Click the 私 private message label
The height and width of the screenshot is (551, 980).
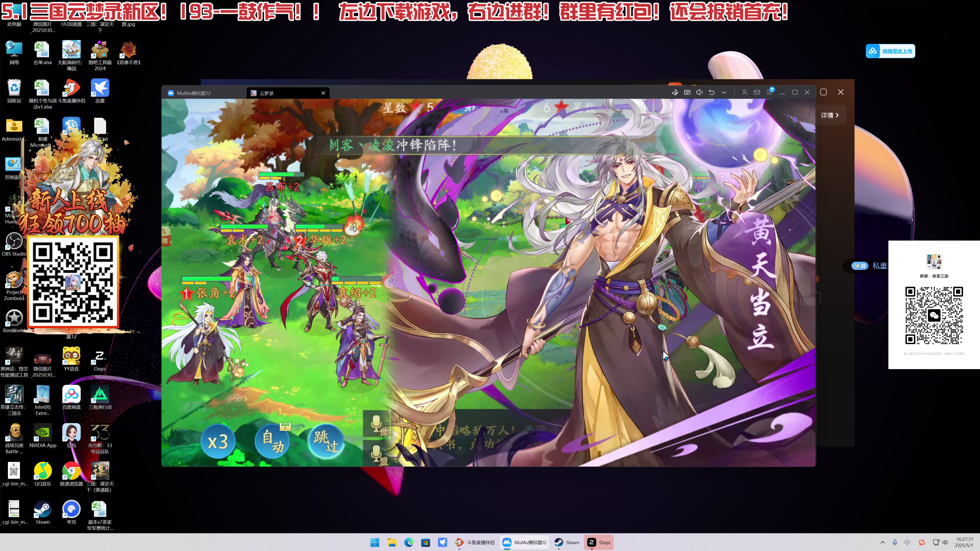(x=879, y=266)
